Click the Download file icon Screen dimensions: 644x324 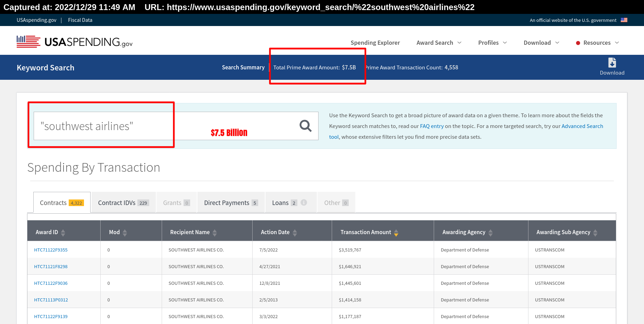click(x=612, y=63)
